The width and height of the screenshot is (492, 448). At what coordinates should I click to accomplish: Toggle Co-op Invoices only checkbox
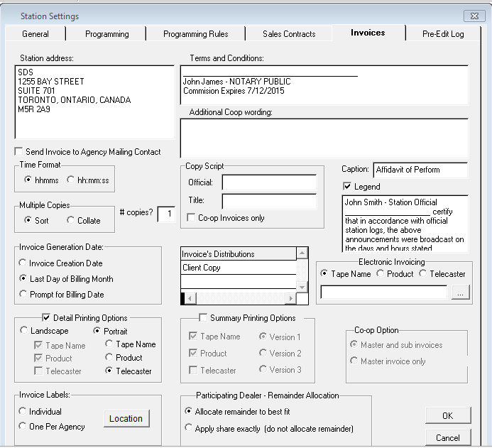tap(191, 218)
